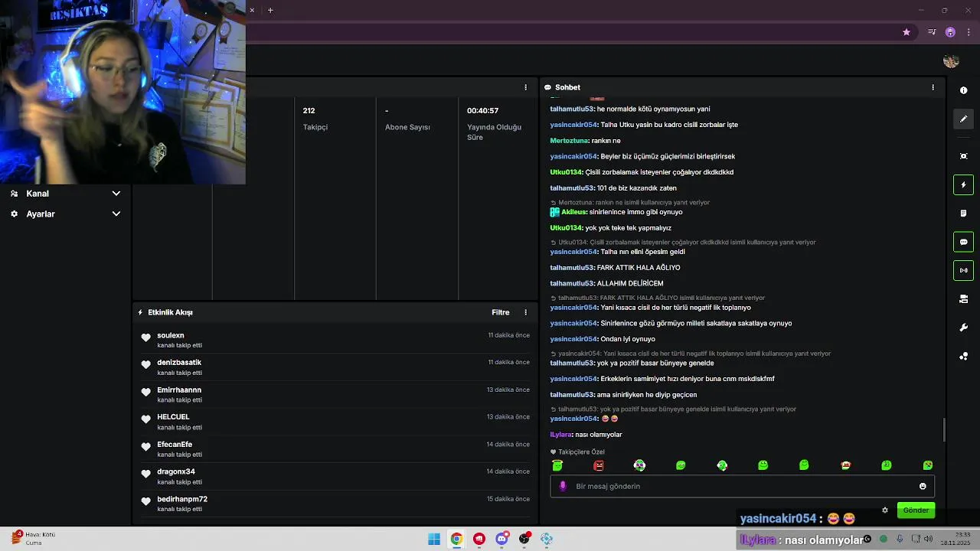Click heart icon next to dragonx34

point(145,474)
